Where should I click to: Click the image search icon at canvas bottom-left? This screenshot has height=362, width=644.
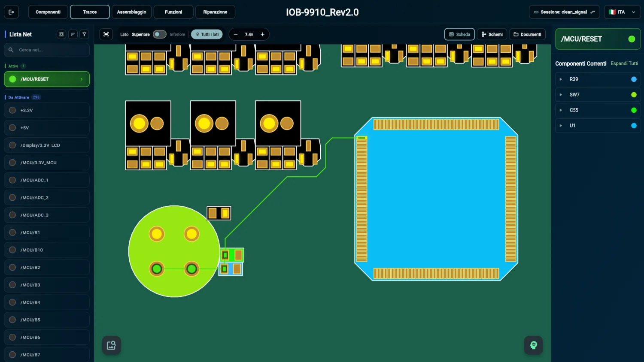(112, 345)
